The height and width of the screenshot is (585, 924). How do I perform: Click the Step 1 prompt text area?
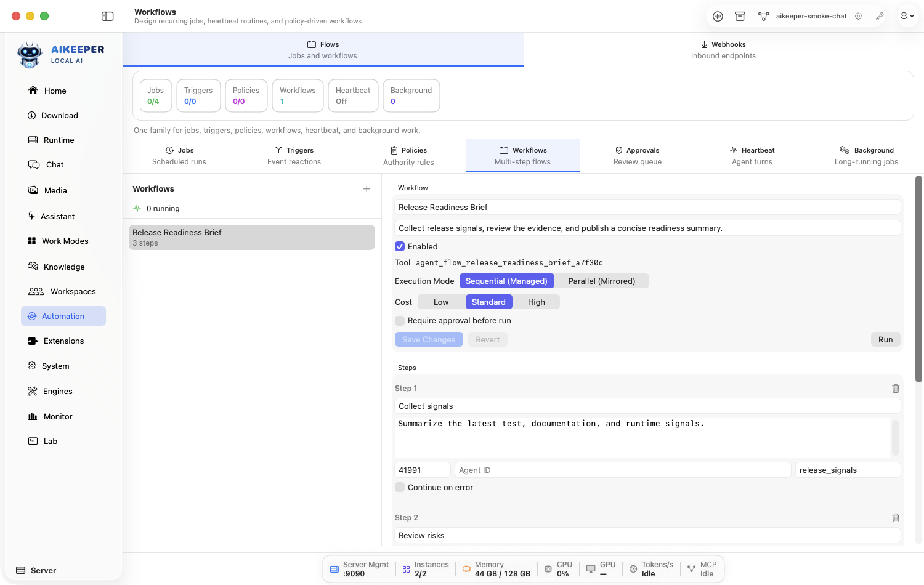point(642,437)
